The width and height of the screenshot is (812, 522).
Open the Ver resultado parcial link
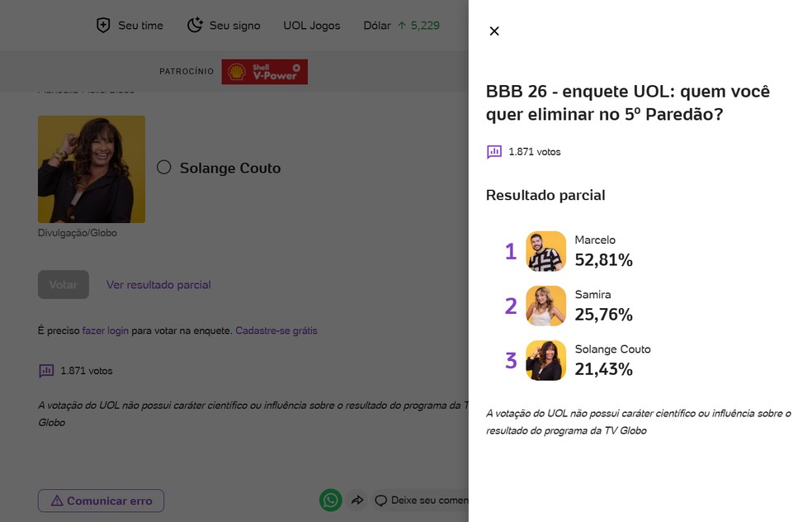158,285
